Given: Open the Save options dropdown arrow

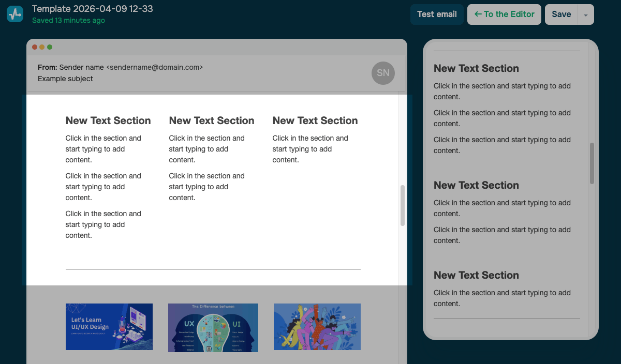Looking at the screenshot, I should tap(585, 15).
